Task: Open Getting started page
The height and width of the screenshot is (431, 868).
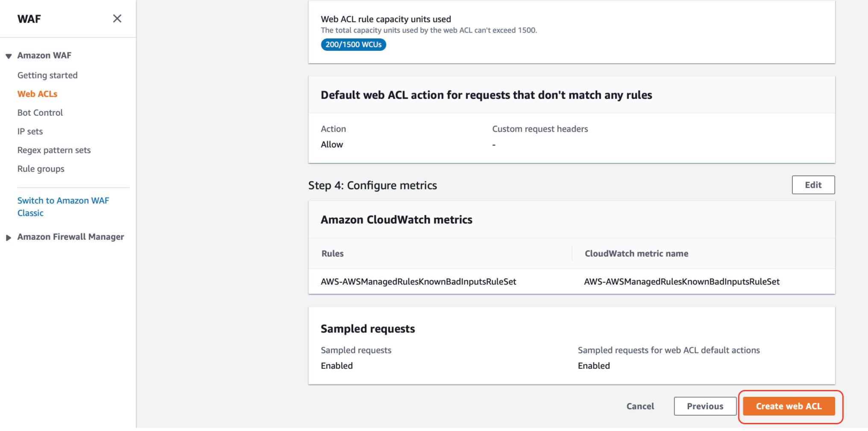Action: 47,75
